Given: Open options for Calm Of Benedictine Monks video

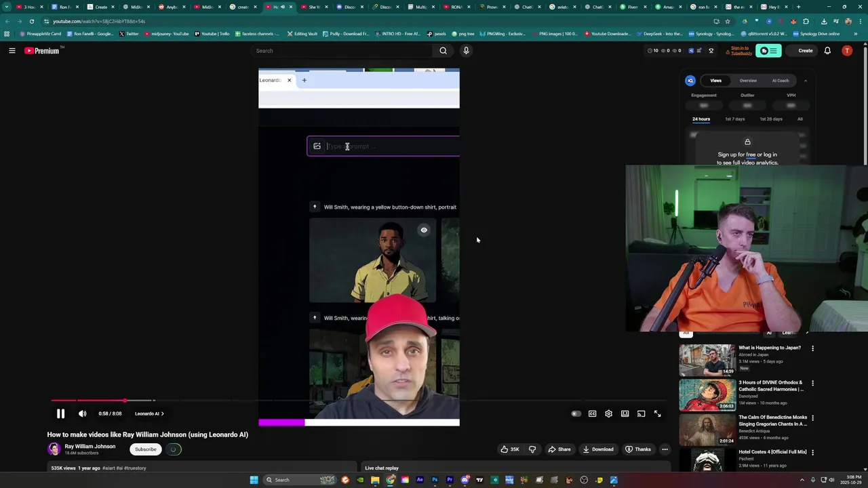Looking at the screenshot, I should coord(812,418).
